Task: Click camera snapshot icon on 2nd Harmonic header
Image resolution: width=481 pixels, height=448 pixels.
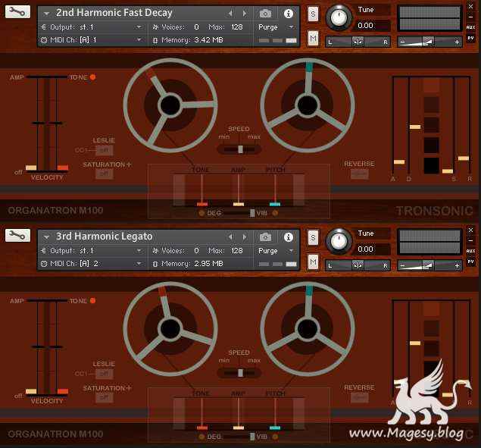Action: [265, 14]
